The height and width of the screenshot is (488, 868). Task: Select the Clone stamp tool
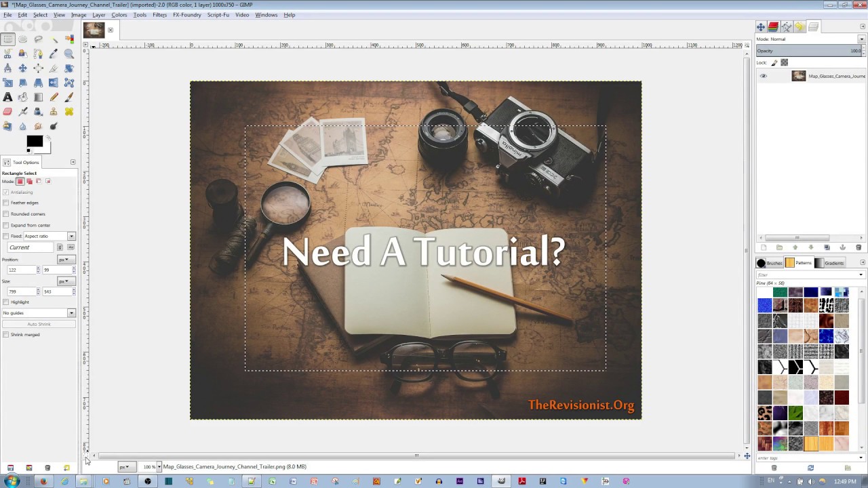54,111
